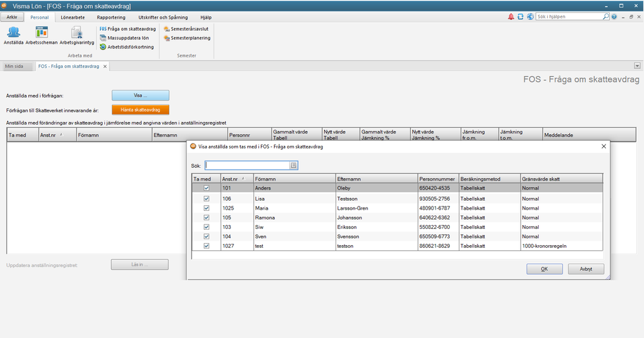Switch to the Lönearbete ribbon tab
Image resolution: width=644 pixels, height=338 pixels.
(73, 17)
